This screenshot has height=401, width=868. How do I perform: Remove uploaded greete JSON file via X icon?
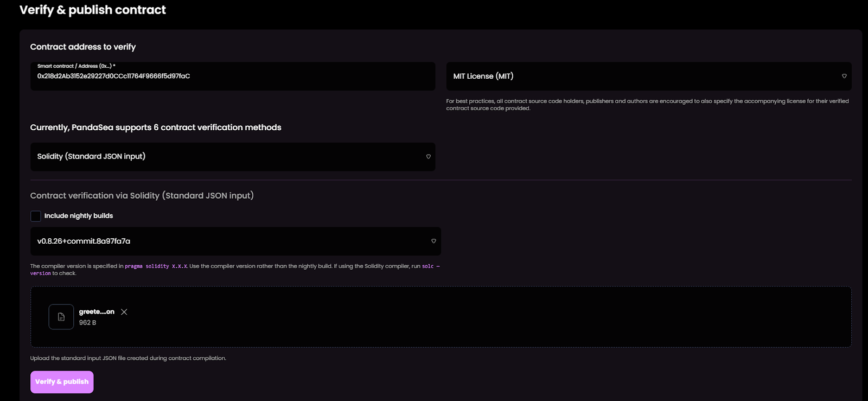pos(124,312)
